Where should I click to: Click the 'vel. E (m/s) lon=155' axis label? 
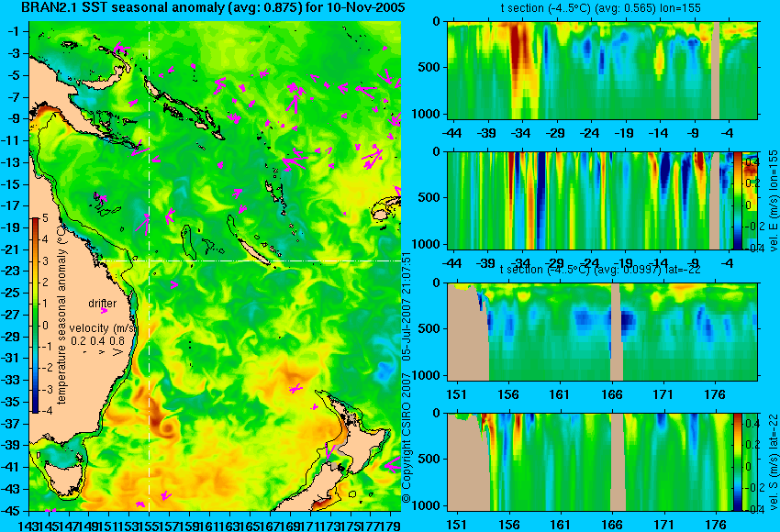773,200
